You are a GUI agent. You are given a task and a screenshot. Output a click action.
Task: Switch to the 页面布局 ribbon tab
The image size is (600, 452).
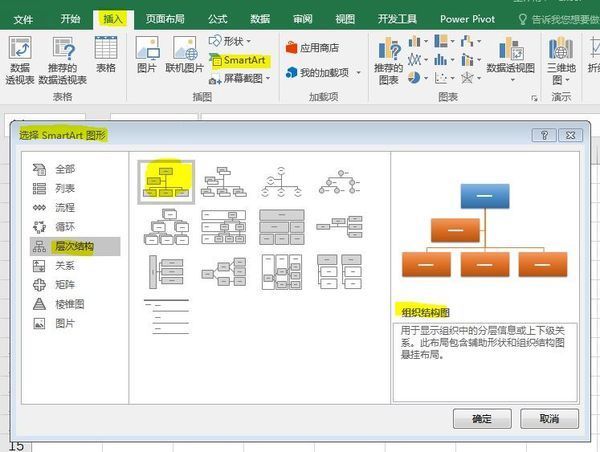(170, 18)
